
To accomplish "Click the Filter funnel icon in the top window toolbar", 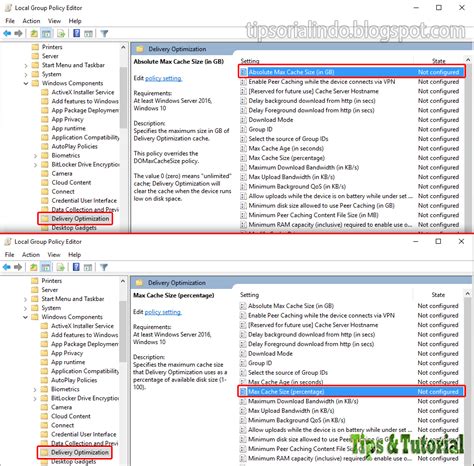I will 104,33.
